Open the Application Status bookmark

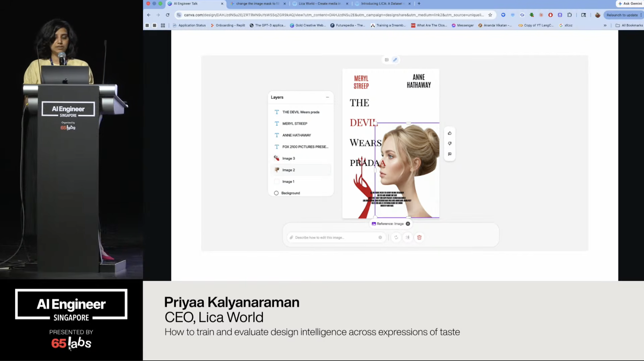[189, 26]
